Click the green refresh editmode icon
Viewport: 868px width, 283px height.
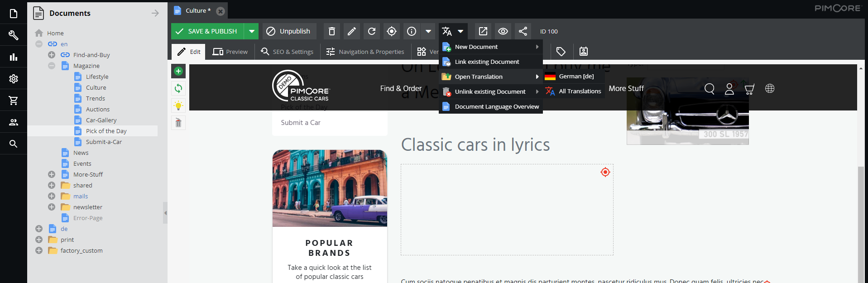pyautogui.click(x=178, y=88)
